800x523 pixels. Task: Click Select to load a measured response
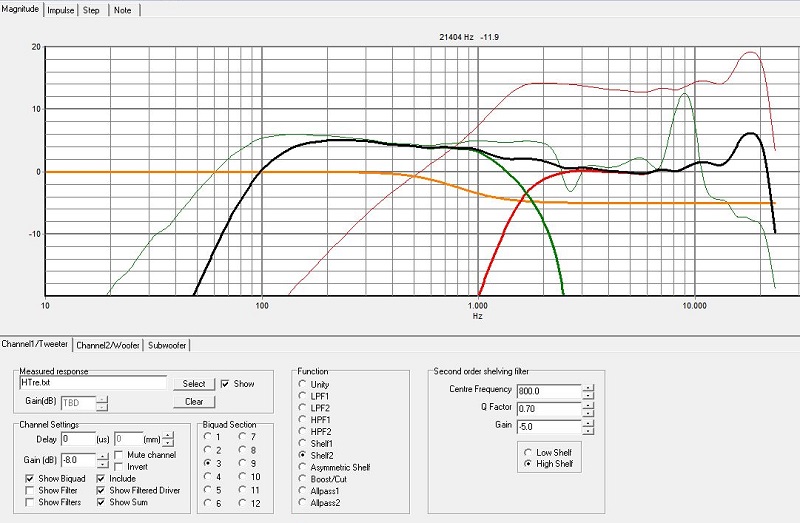pyautogui.click(x=194, y=383)
